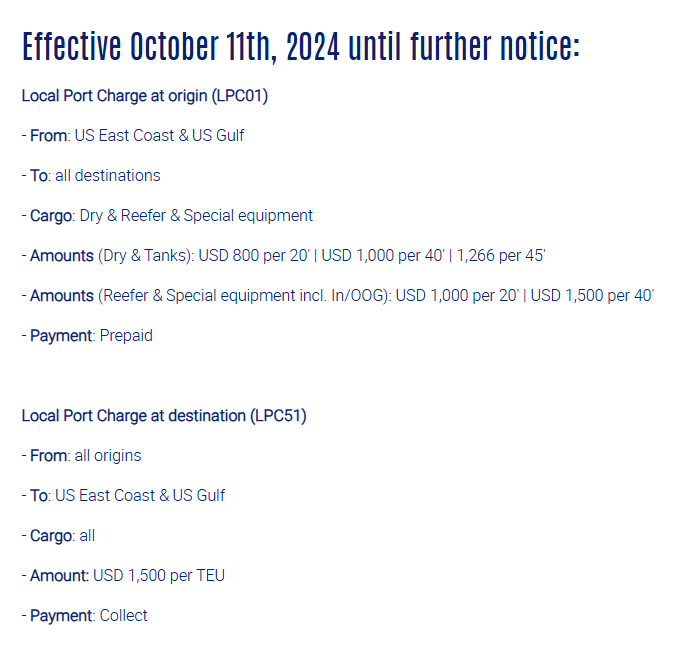Click the 'Cargo: Dry & Reefer & Special equipment' line
The image size is (696, 648).
tap(167, 216)
